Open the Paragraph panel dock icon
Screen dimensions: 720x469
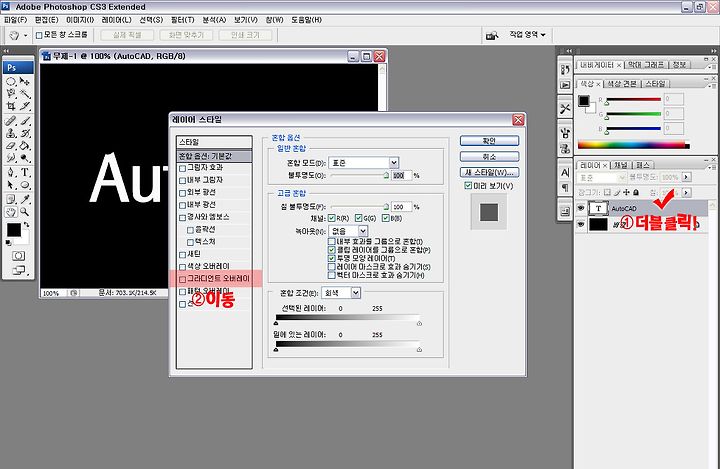pos(565,187)
